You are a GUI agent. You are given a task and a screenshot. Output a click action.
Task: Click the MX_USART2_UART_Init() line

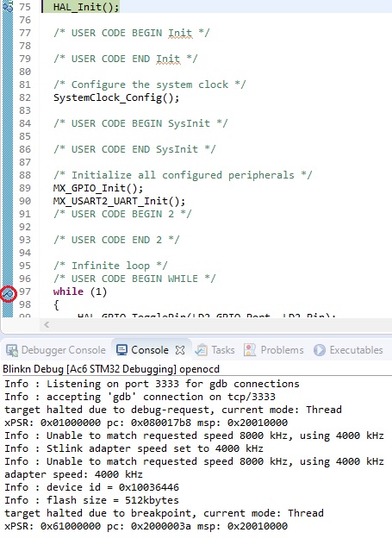tap(119, 201)
